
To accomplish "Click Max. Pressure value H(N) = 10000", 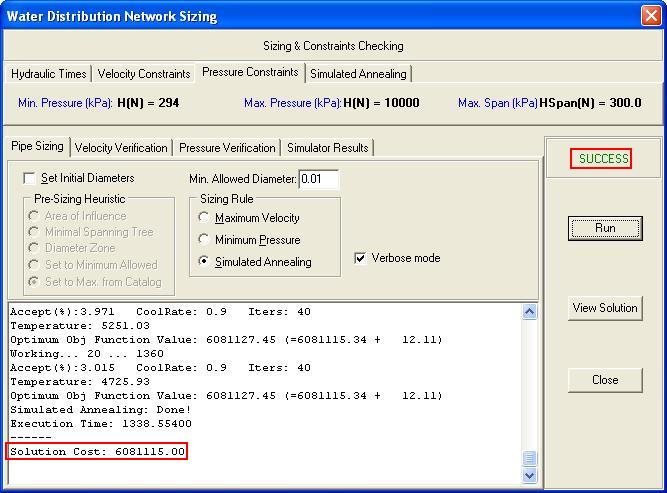I will click(x=381, y=103).
